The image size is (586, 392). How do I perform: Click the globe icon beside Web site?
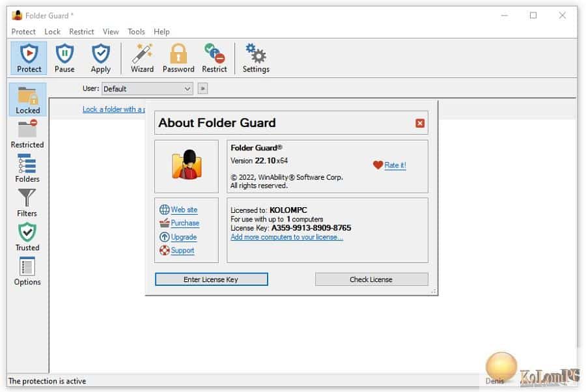[164, 210]
